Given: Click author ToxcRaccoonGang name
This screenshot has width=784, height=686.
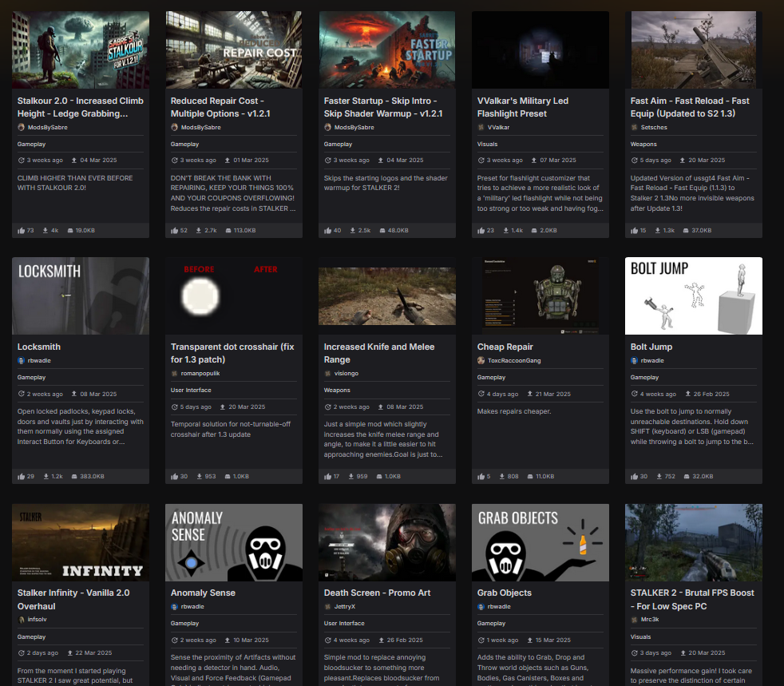Looking at the screenshot, I should point(514,360).
